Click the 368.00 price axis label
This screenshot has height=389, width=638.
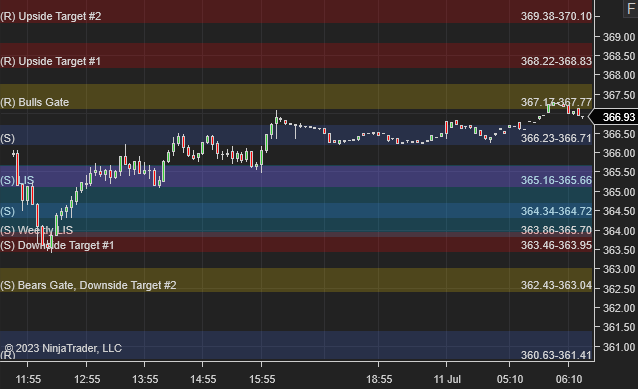coord(618,75)
